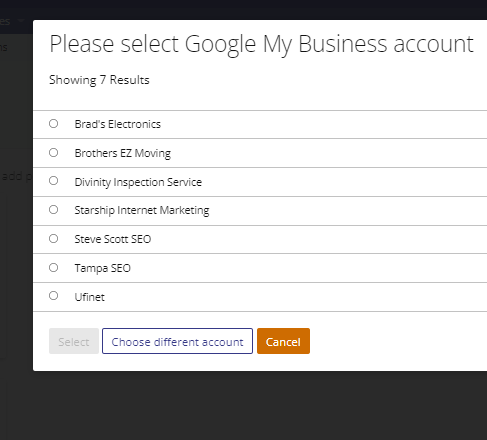This screenshot has height=440, width=487.
Task: Select the Starship Internet Marketing radio button
Action: pos(53,210)
